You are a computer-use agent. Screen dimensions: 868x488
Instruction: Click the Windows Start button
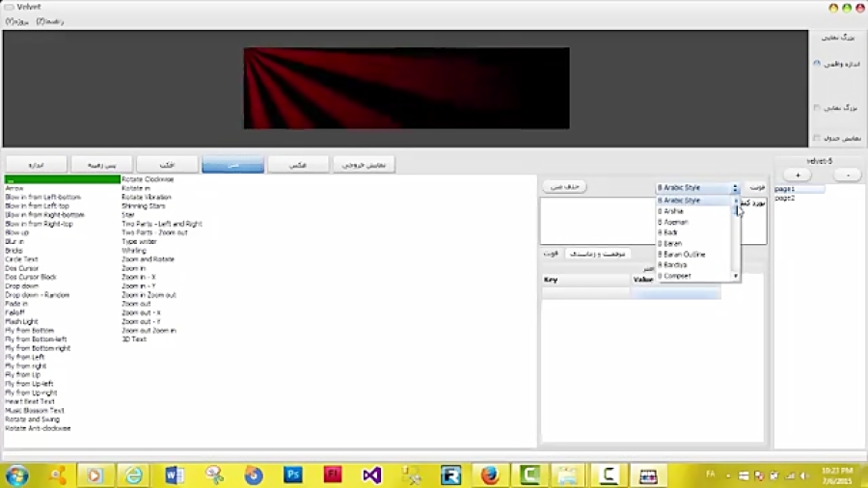pyautogui.click(x=16, y=474)
